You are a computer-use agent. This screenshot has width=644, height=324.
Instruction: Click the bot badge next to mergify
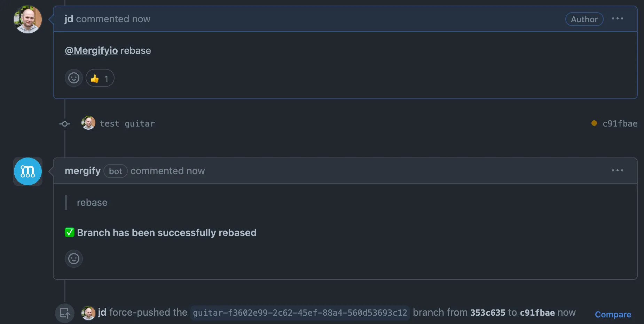(115, 171)
